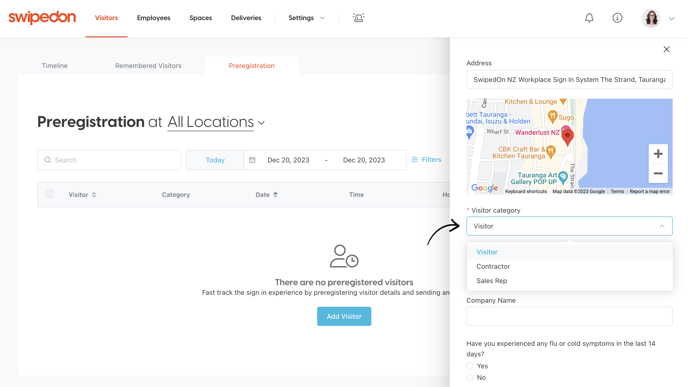Click Wanderlust NZ label on map
This screenshot has height=387, width=688.
point(537,132)
